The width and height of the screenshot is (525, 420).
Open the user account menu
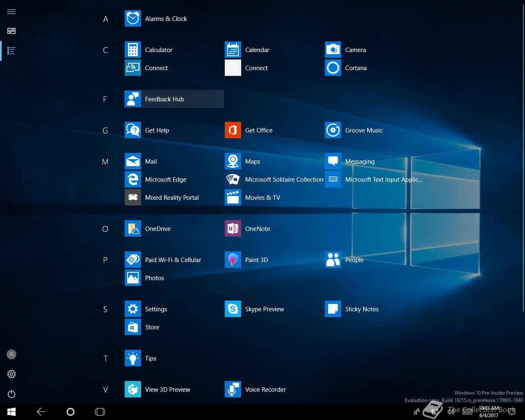(x=11, y=354)
